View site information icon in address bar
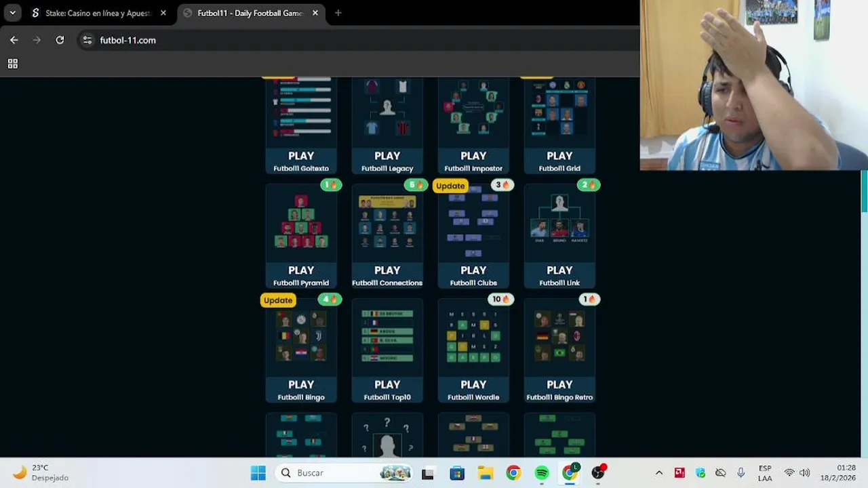Viewport: 868px width, 488px height. point(87,40)
